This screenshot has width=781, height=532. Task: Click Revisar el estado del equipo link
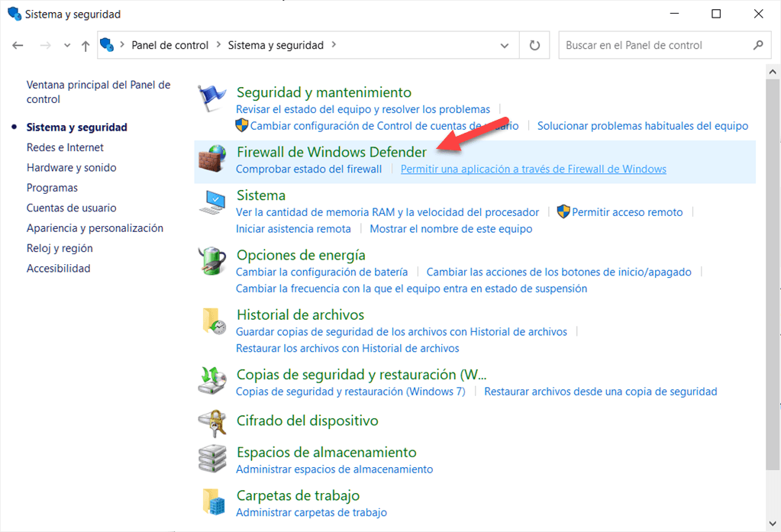click(x=363, y=110)
